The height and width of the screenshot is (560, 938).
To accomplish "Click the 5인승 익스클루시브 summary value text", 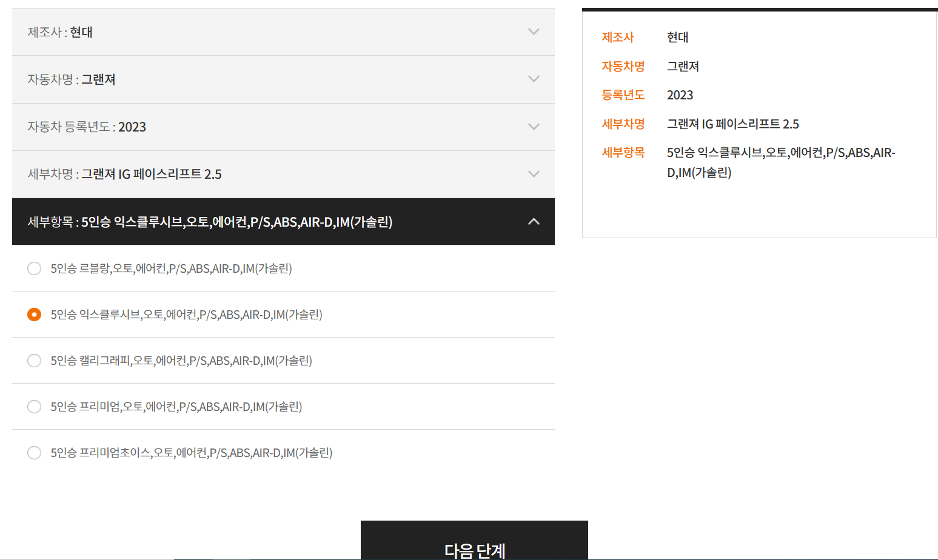I will pyautogui.click(x=781, y=162).
